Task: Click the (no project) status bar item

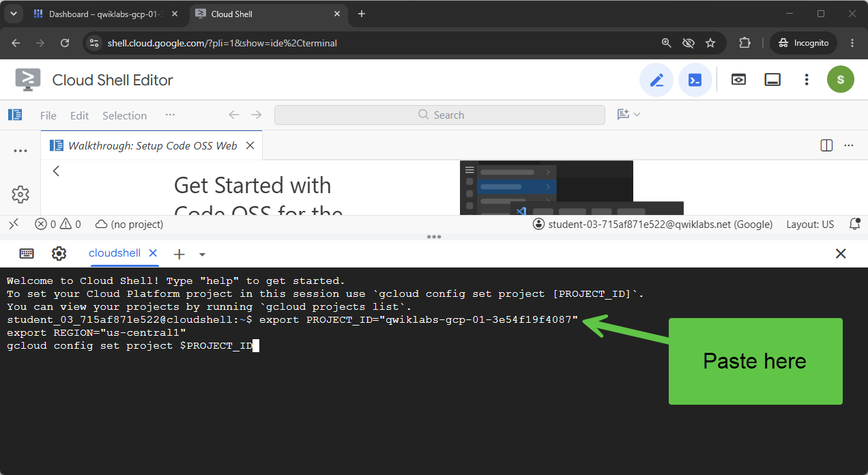Action: point(129,224)
